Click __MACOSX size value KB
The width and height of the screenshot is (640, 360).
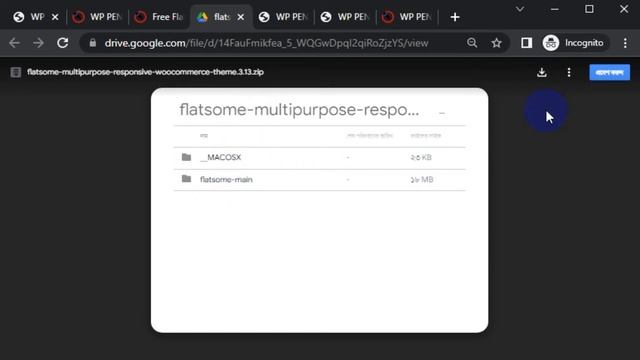coord(421,158)
